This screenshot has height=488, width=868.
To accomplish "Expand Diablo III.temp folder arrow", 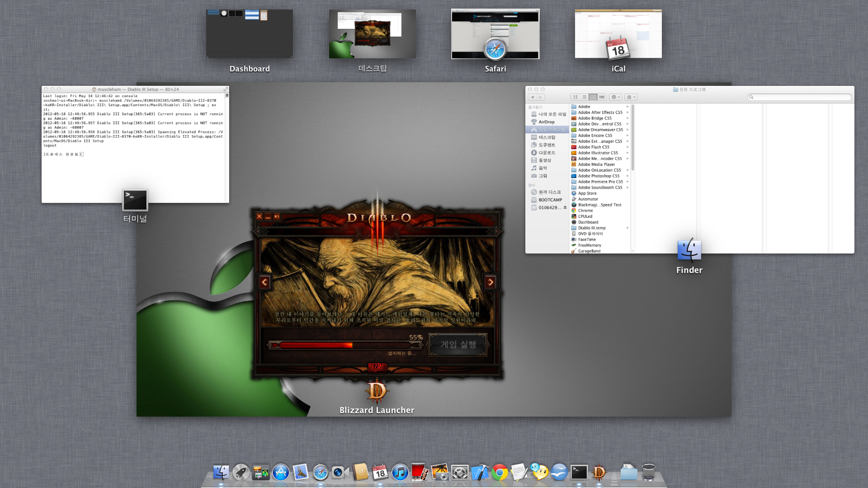I will (x=627, y=228).
